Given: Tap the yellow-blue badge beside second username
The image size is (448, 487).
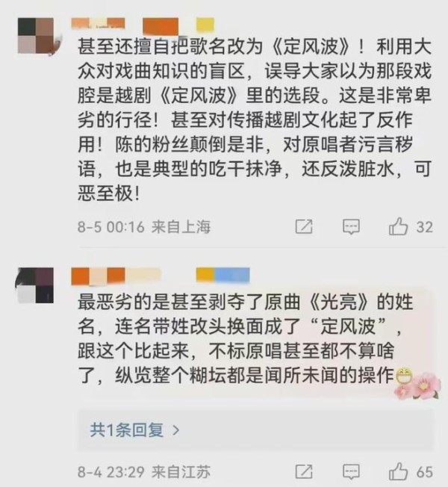Looking at the screenshot, I should tap(223, 275).
